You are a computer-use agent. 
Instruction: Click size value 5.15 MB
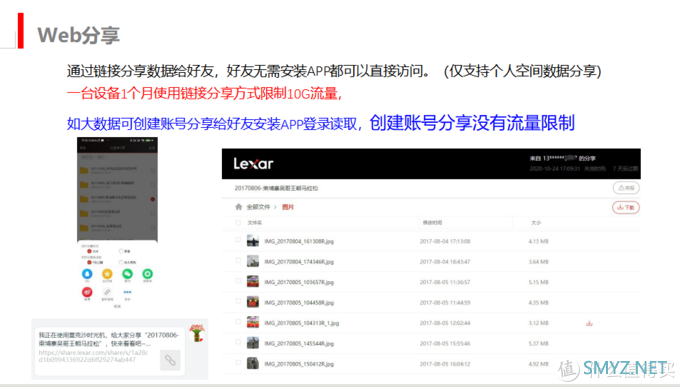tap(538, 282)
